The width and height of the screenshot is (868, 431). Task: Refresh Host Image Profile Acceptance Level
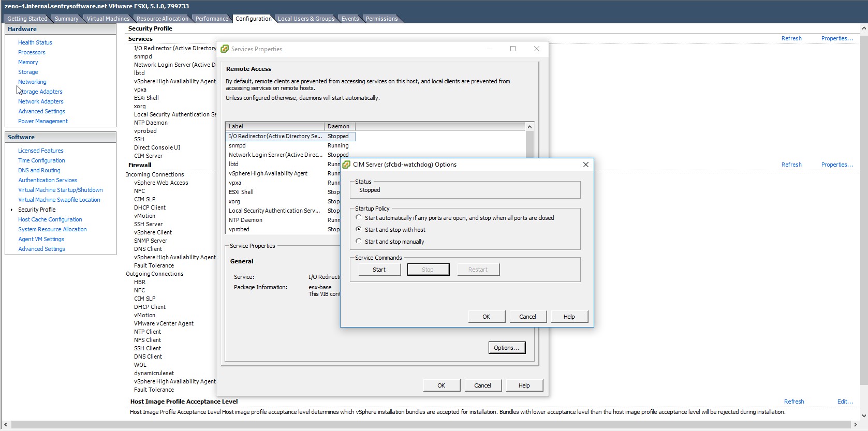pos(794,402)
